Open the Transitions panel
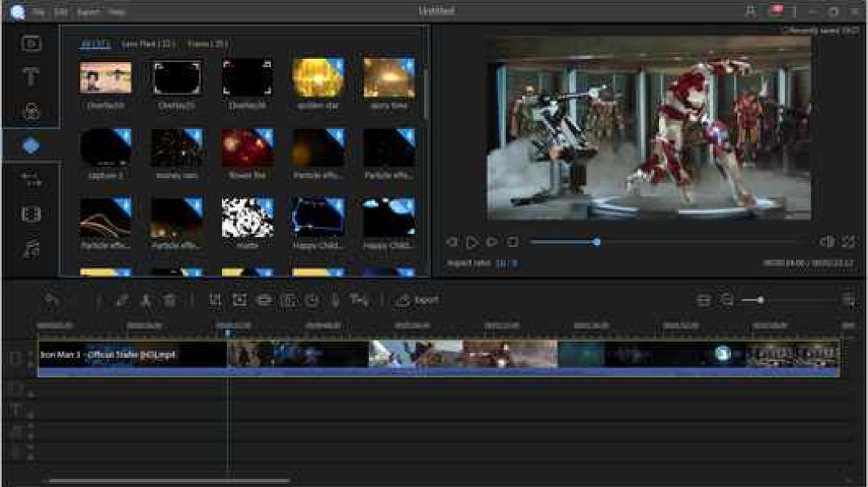The width and height of the screenshot is (868, 487). click(x=31, y=179)
